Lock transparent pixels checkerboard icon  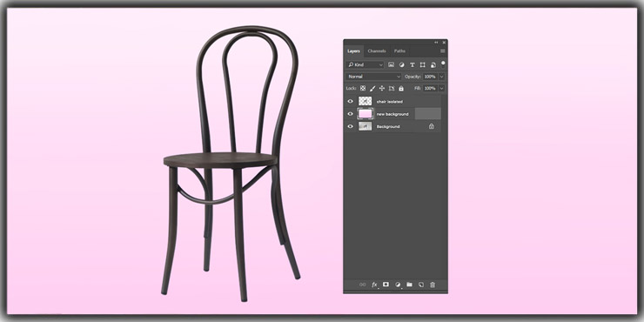[x=363, y=88]
